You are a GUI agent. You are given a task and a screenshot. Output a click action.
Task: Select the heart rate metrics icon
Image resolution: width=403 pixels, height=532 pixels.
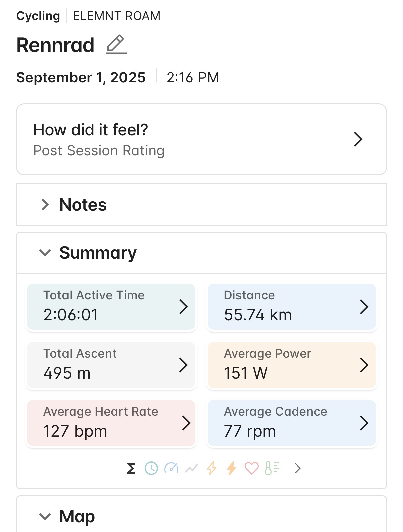coord(251,468)
